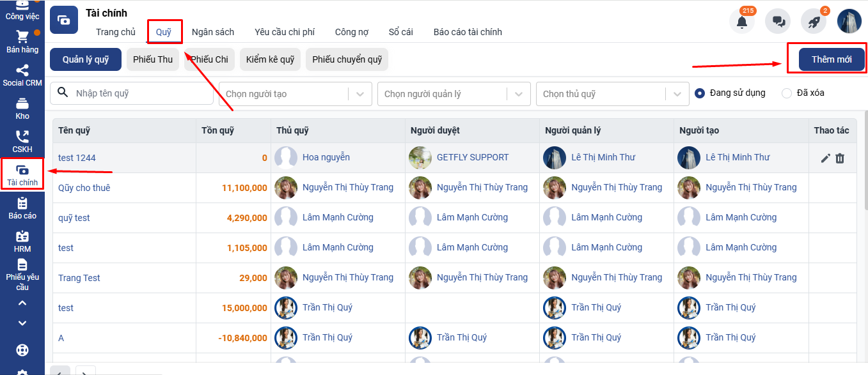Open the HRM module in sidebar
868x375 pixels.
pyautogui.click(x=22, y=241)
